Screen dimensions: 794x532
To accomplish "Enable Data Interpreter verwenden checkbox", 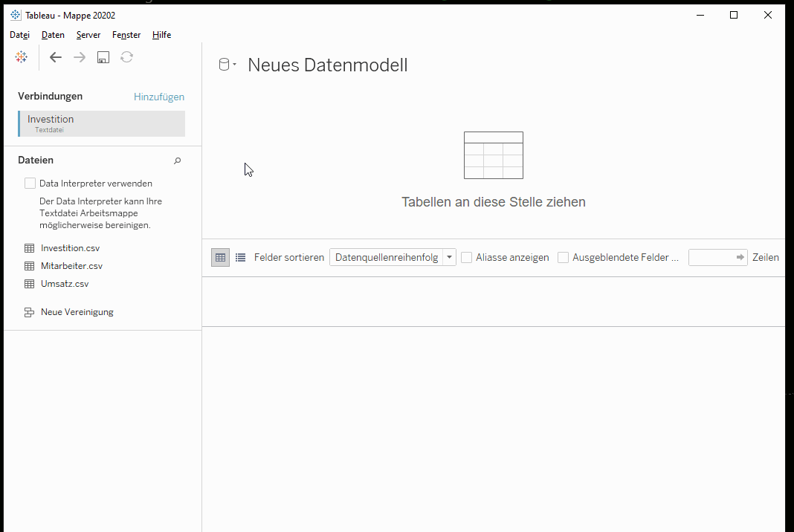I will pos(30,184).
